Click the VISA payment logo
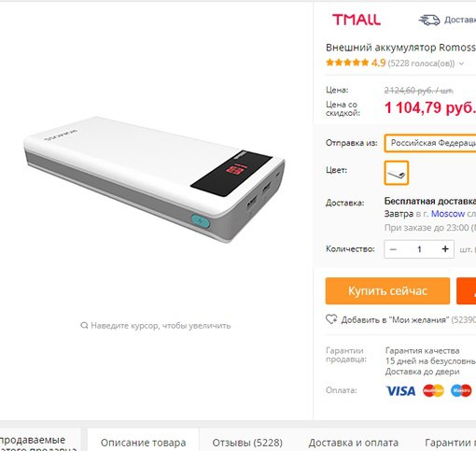 (400, 390)
